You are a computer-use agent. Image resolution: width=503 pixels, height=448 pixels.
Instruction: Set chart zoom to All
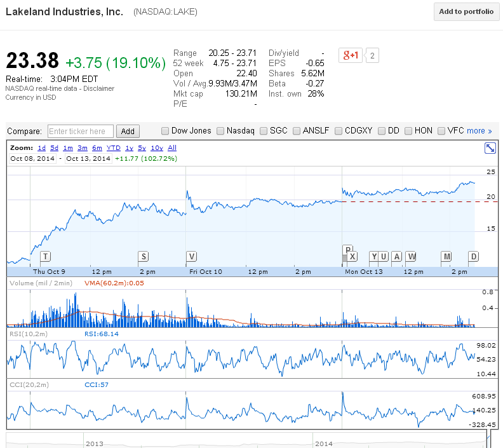pos(172,148)
